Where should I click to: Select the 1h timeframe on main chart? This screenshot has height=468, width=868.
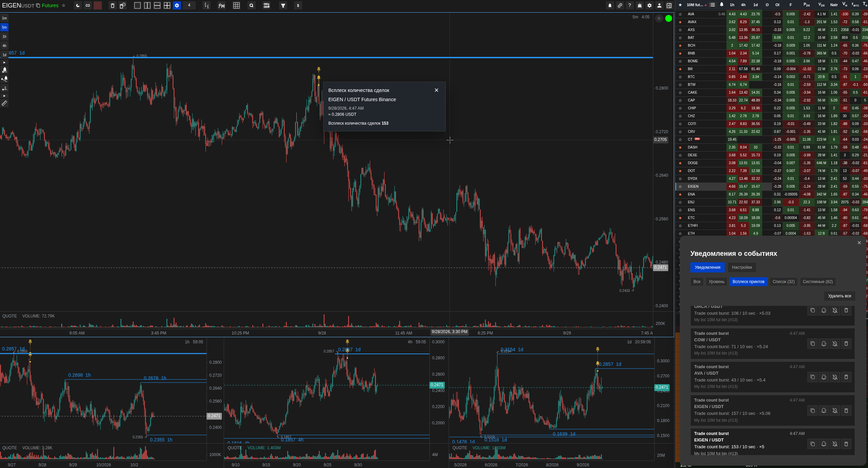(4, 36)
